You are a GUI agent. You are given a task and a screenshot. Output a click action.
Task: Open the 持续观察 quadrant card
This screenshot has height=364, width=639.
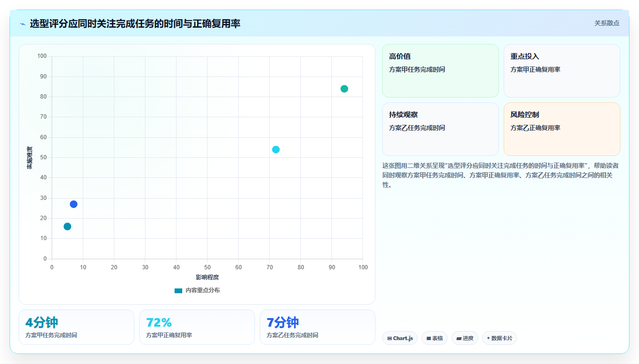click(441, 129)
